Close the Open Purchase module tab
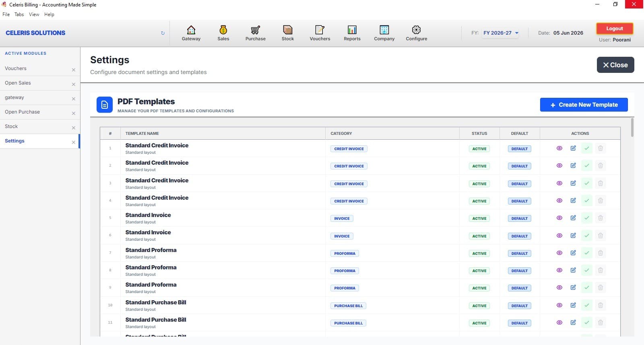The image size is (644, 345). [74, 113]
